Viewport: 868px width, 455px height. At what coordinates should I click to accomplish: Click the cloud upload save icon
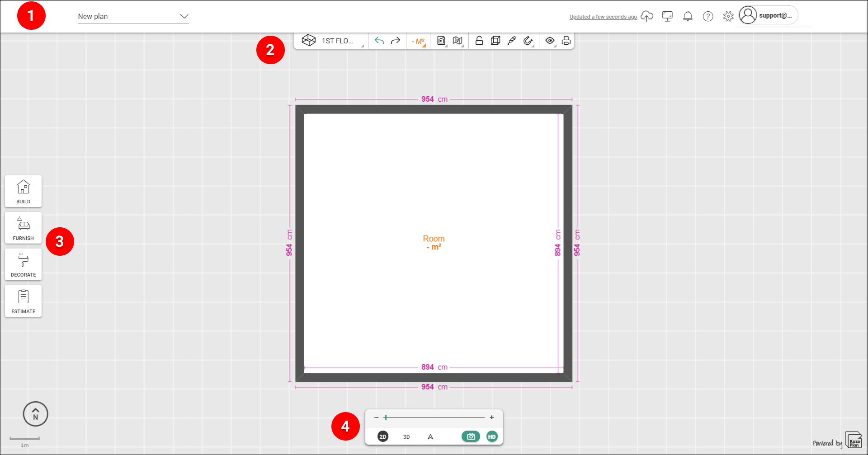647,16
